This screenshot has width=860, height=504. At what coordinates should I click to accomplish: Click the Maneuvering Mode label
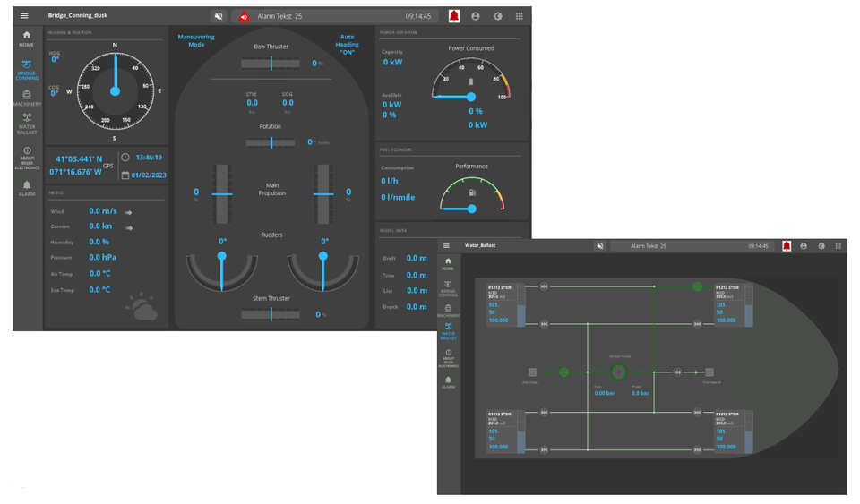pyautogui.click(x=196, y=41)
